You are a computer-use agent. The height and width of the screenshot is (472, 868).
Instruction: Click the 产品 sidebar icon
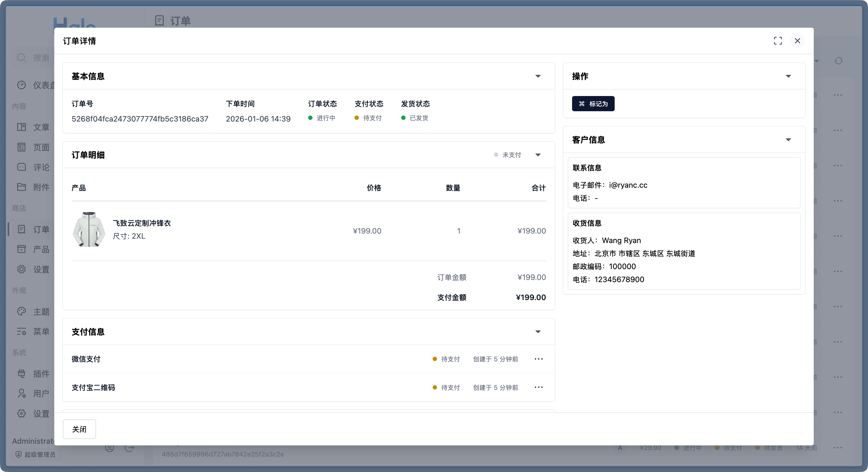coord(22,249)
